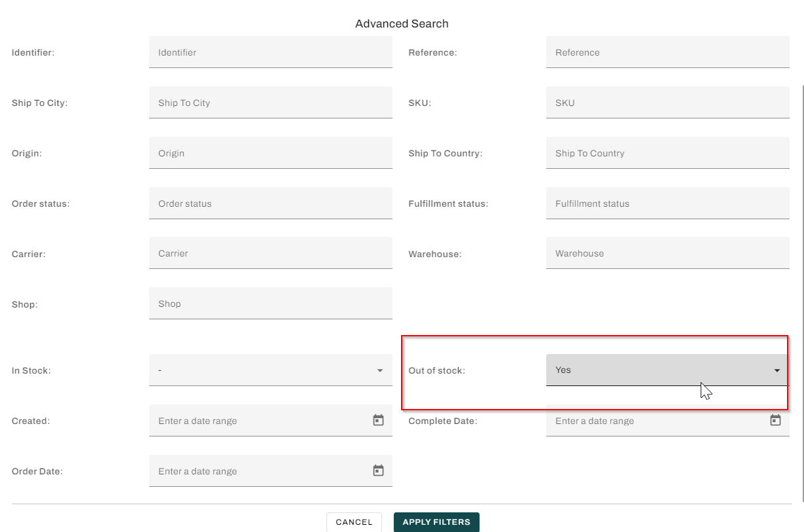Click the Warehouse label
This screenshot has width=804, height=532.
tap(434, 254)
